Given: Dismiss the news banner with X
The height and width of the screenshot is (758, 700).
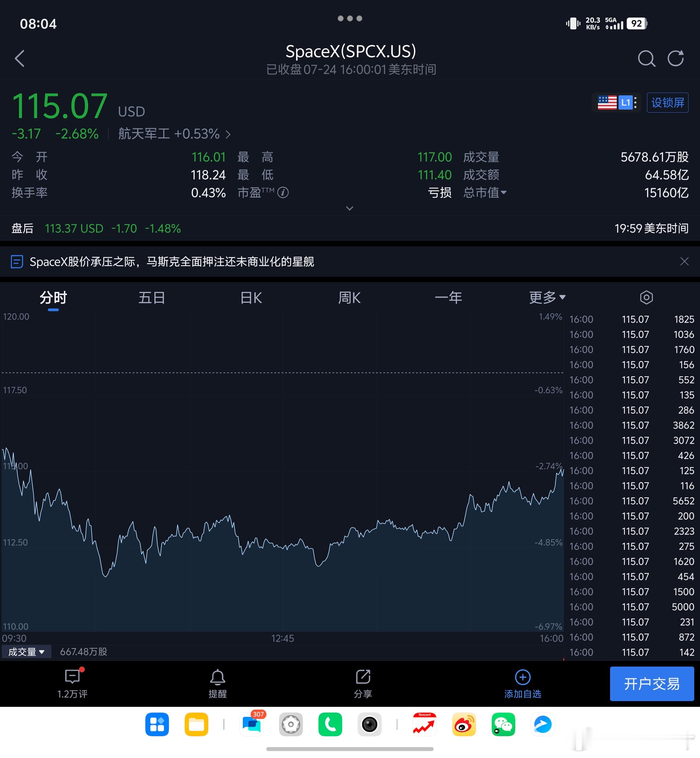Looking at the screenshot, I should 684,261.
